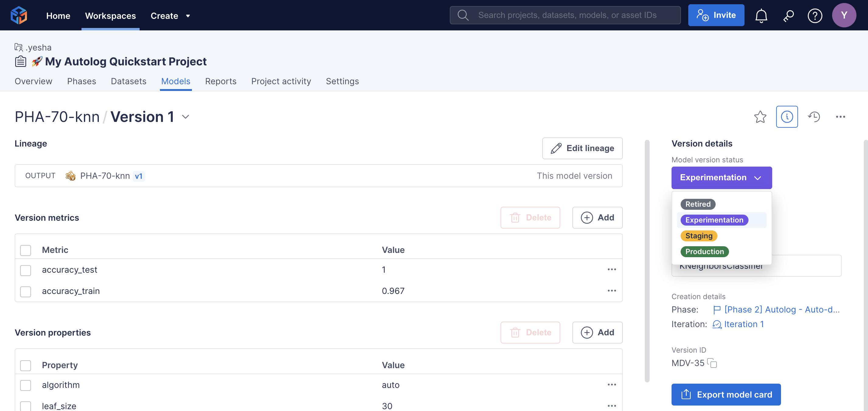The width and height of the screenshot is (868, 411).
Task: Open version history clock icon
Action: point(814,117)
